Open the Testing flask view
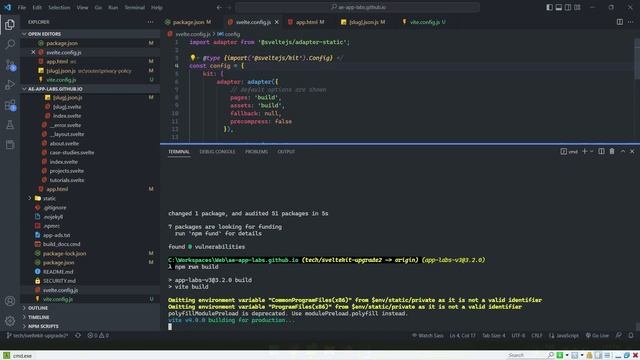Image resolution: width=640 pixels, height=360 pixels. click(x=10, y=125)
